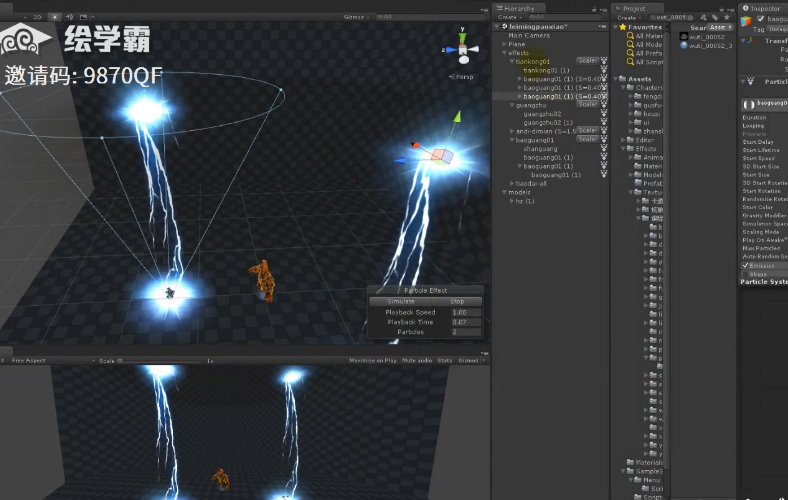Click Scaler button on andi-dimian row
The image size is (788, 500).
click(587, 131)
